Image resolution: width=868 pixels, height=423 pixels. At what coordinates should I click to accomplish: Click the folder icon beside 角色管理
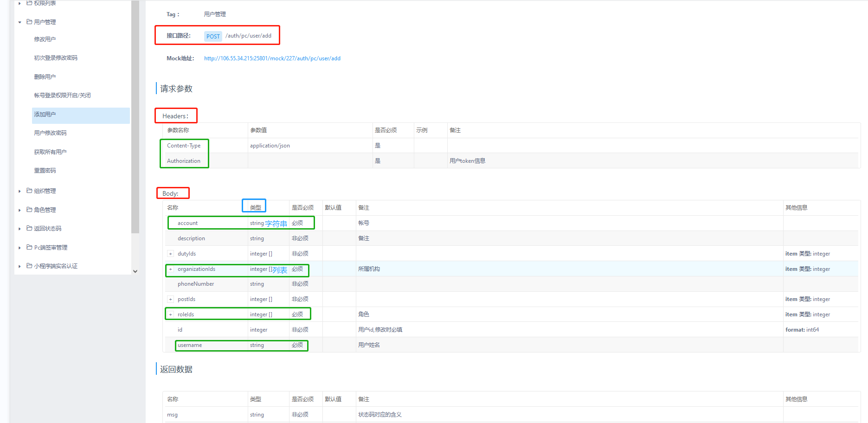point(29,210)
